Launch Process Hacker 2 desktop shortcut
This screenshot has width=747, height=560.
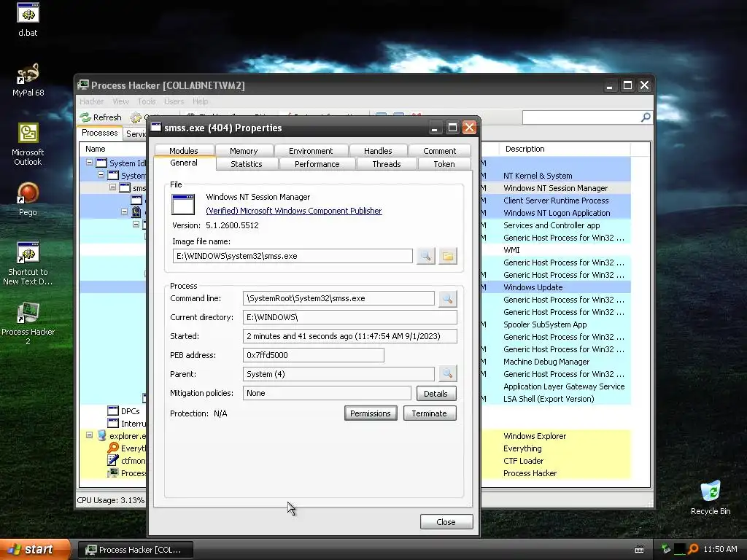tap(28, 323)
